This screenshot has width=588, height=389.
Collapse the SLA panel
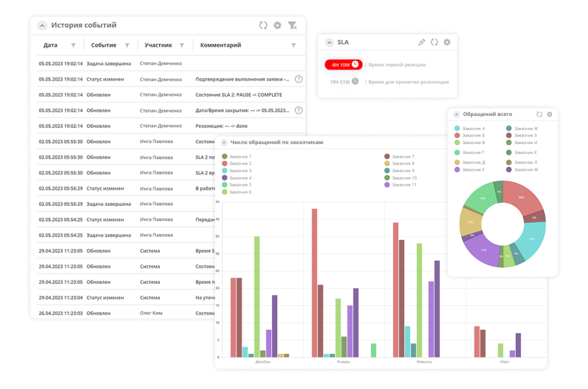329,42
